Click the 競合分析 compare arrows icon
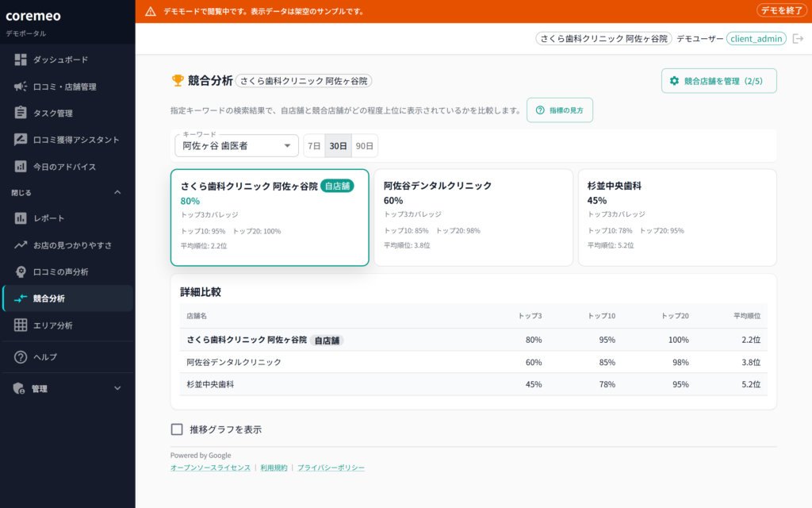 tap(20, 298)
